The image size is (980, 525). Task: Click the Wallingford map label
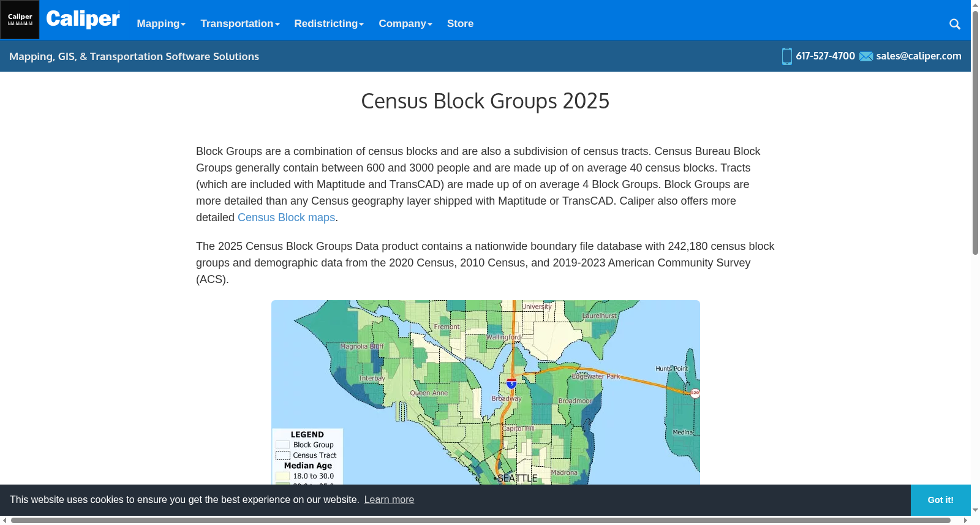coord(503,337)
